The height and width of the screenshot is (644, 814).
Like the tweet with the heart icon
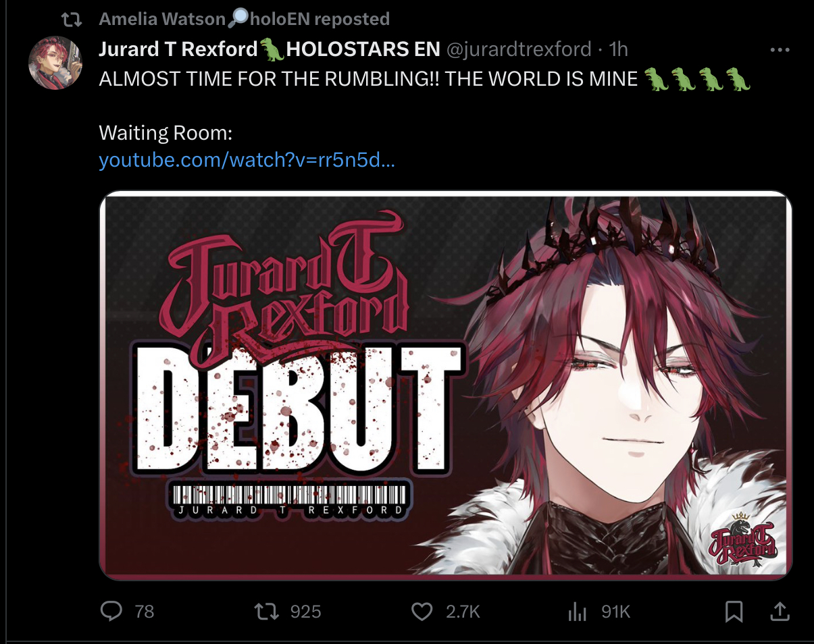coord(422,612)
